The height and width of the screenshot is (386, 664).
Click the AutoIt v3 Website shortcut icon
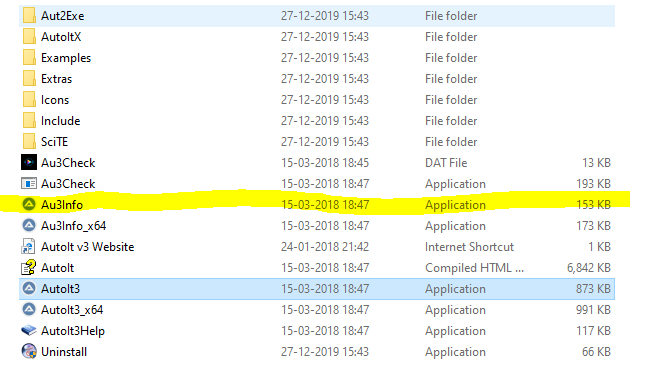click(x=29, y=247)
